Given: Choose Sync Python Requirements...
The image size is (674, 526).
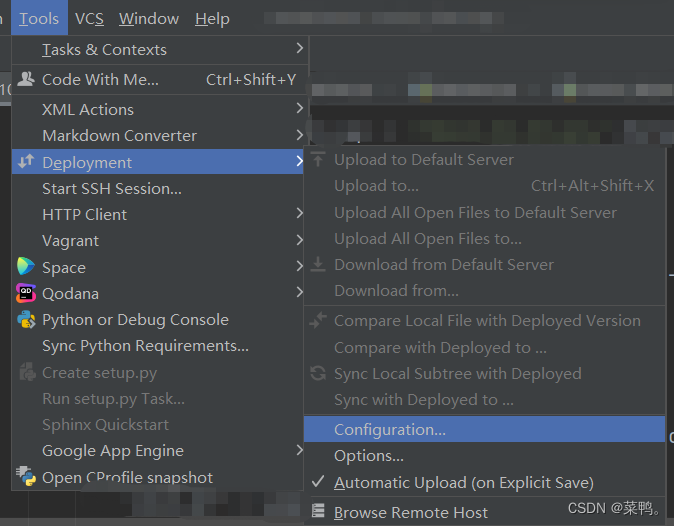Looking at the screenshot, I should click(x=157, y=346).
